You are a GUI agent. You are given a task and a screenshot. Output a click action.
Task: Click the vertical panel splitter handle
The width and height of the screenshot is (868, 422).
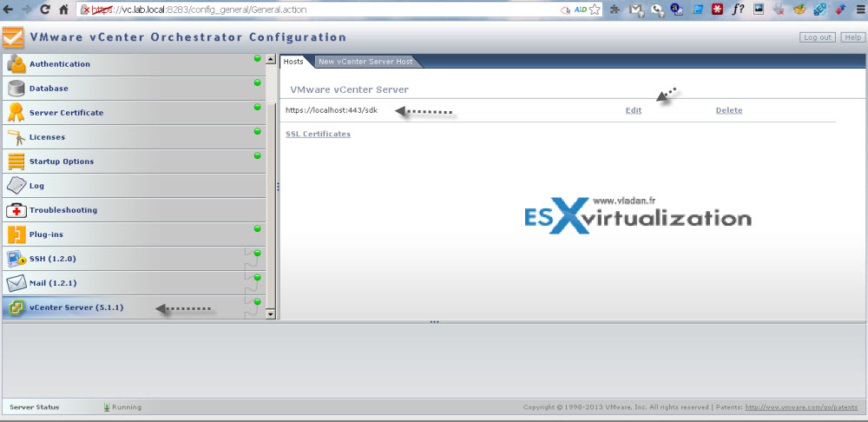[x=278, y=188]
